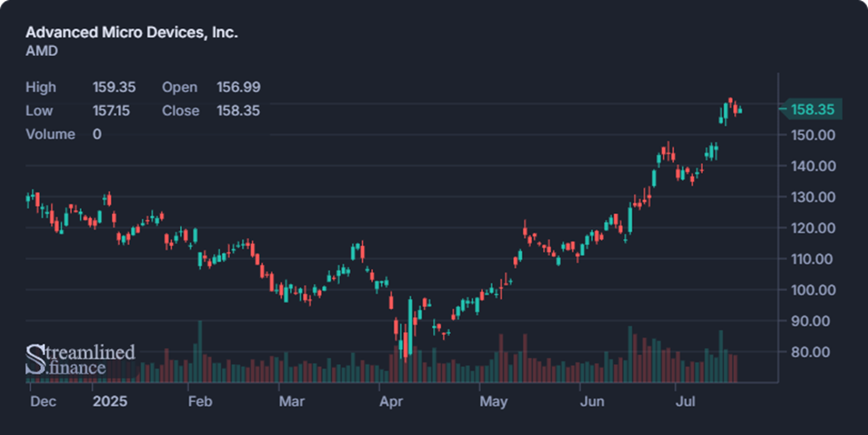Click the 110.00 price axis label
This screenshot has width=868, height=435.
[813, 259]
